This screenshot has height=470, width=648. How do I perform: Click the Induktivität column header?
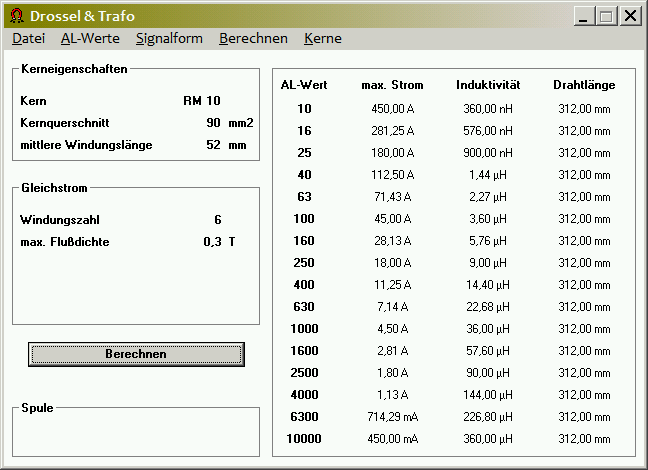[x=488, y=85]
